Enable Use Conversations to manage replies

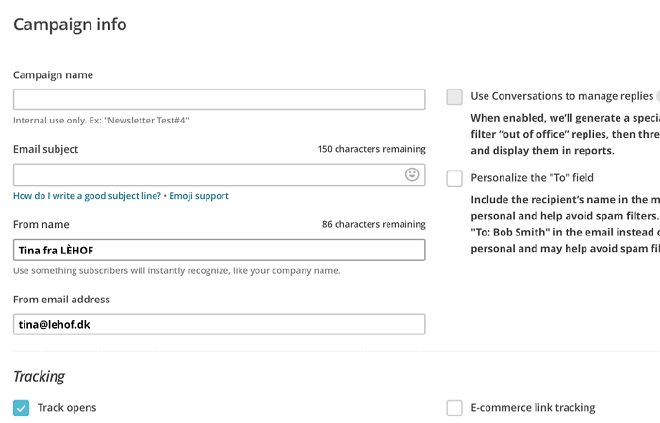[455, 97]
